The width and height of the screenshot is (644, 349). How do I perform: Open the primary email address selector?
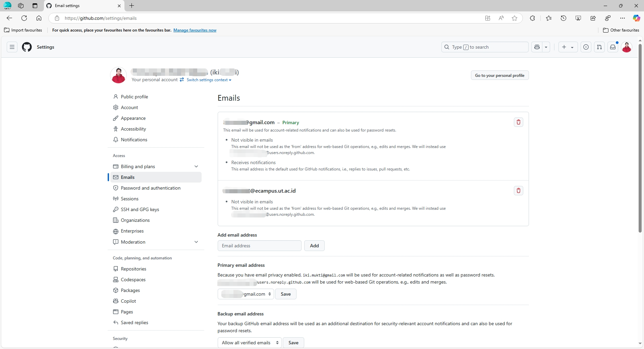click(x=245, y=294)
